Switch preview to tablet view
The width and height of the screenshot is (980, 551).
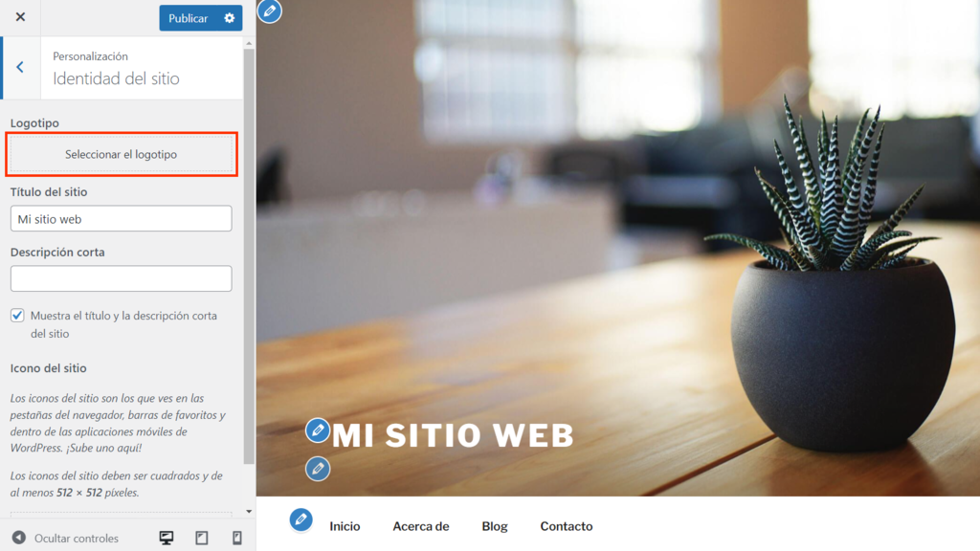tap(201, 538)
